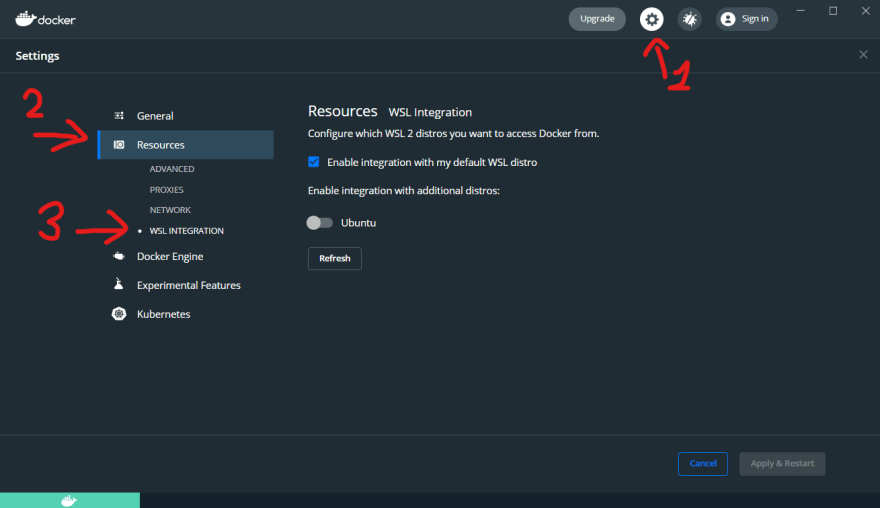Select the WSL Integration subsection

click(x=186, y=231)
